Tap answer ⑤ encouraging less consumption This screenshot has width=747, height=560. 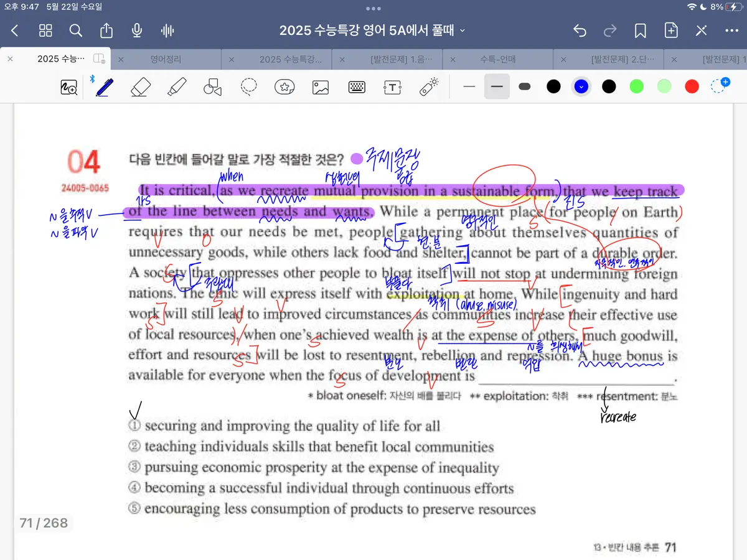[x=332, y=509]
